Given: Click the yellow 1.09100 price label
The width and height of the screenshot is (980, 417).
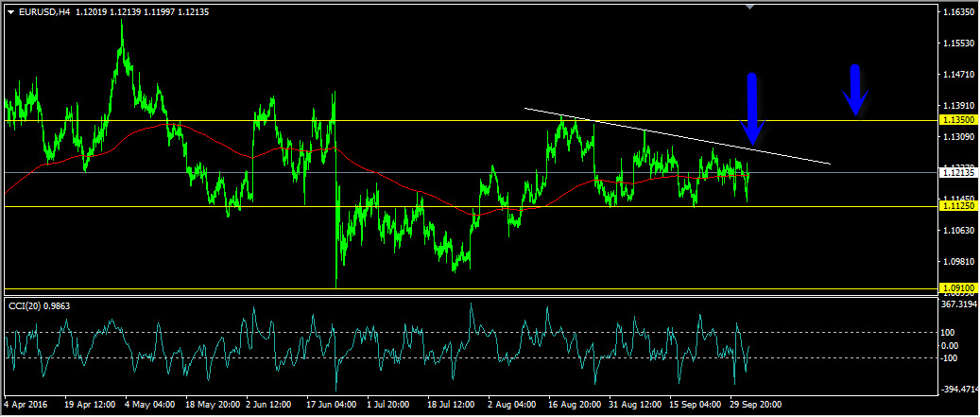Looking at the screenshot, I should (x=957, y=288).
